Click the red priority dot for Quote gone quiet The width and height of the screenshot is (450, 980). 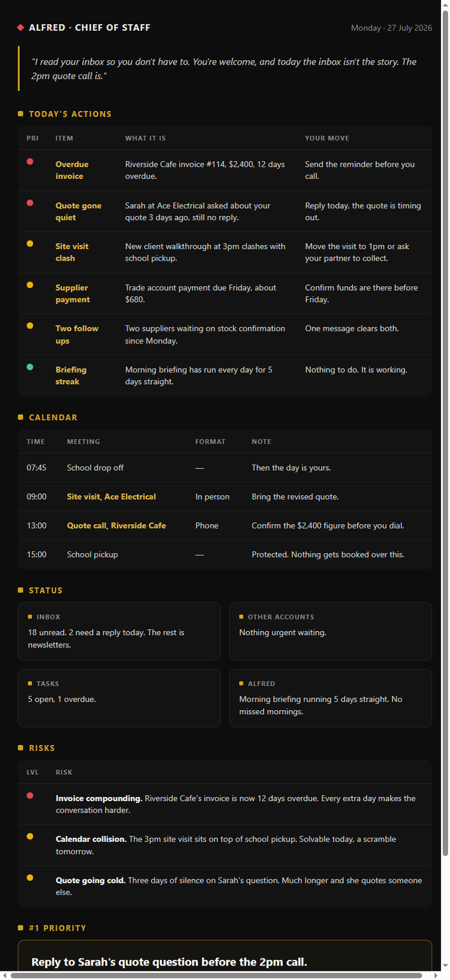[30, 203]
